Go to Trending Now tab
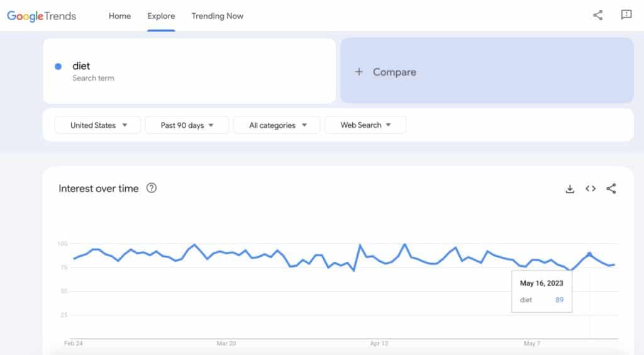This screenshot has height=355, width=644. click(x=217, y=16)
